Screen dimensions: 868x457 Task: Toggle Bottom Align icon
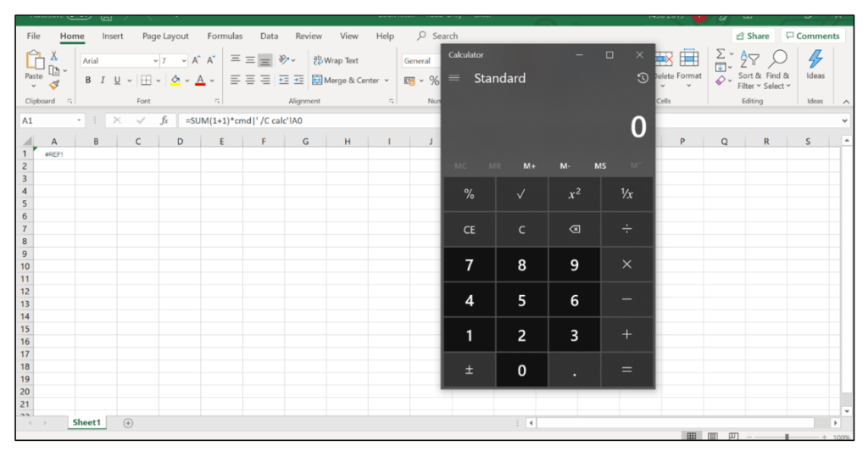(265, 60)
